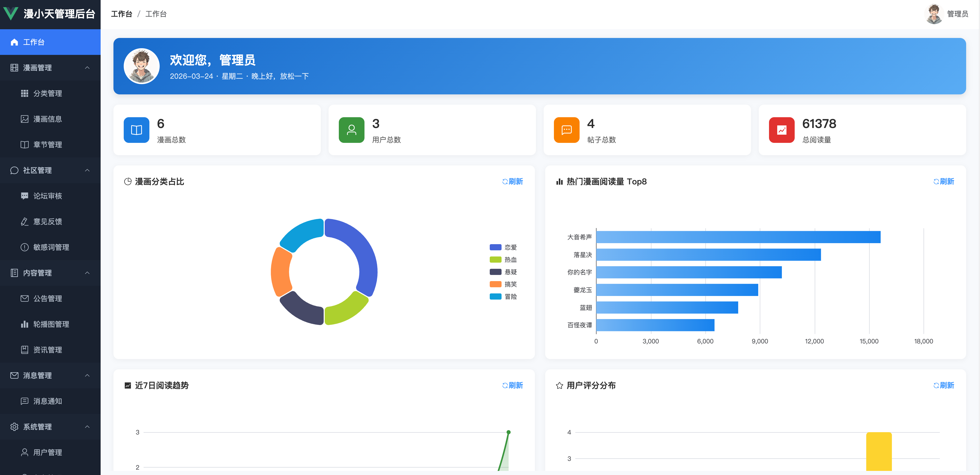Click the header admin avatar thumbnail
The image size is (980, 475).
tap(934, 14)
